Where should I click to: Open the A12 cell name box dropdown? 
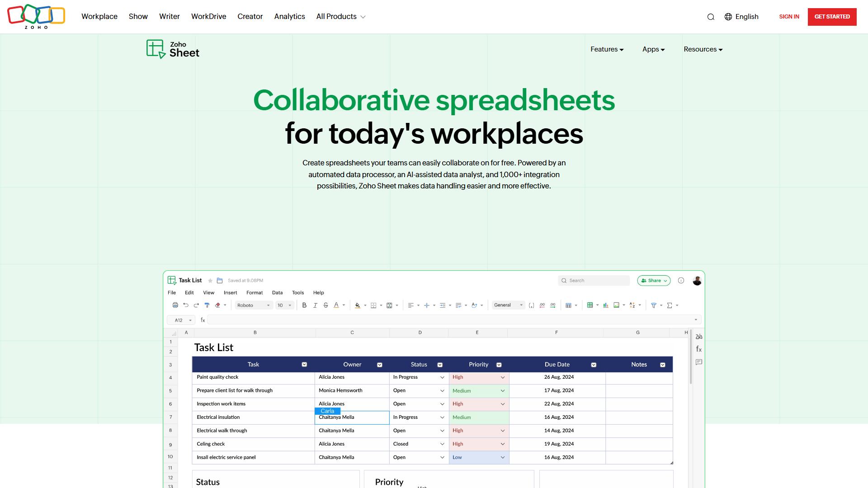[x=181, y=320]
